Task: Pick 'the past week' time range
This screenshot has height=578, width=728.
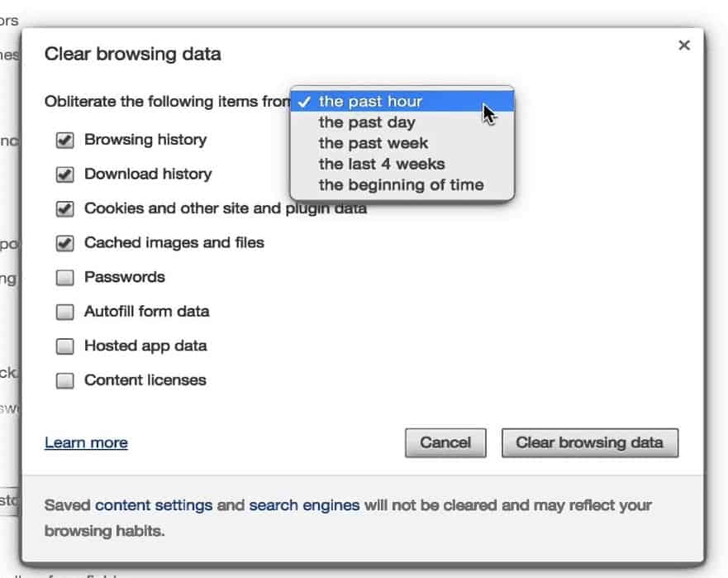Action: 374,143
